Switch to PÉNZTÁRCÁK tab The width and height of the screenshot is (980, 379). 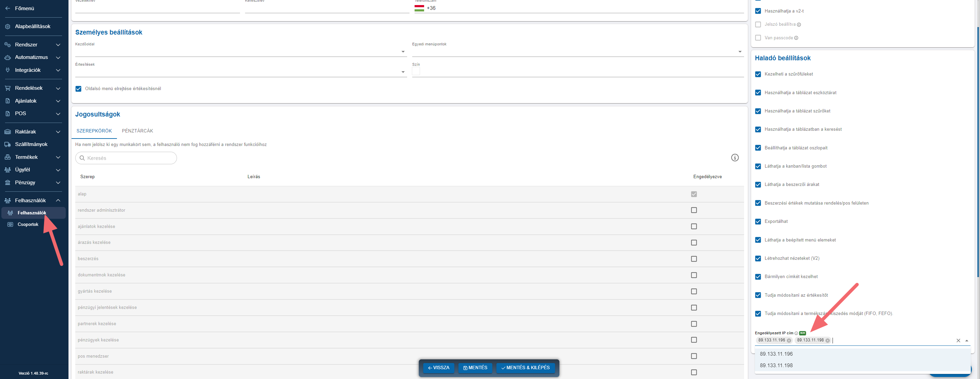point(137,131)
